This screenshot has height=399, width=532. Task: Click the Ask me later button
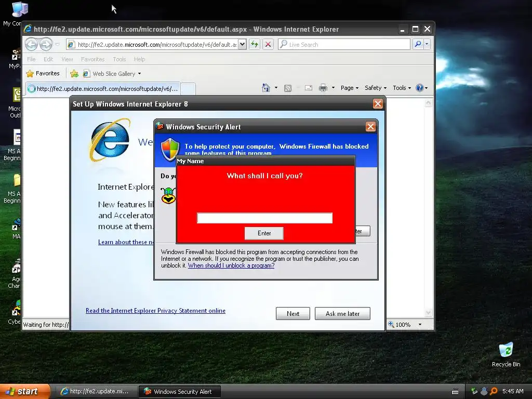tap(342, 313)
